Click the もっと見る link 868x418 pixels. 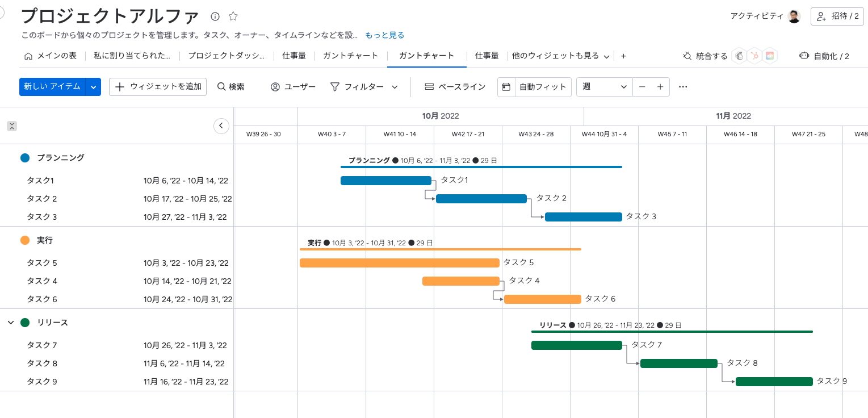tap(385, 35)
